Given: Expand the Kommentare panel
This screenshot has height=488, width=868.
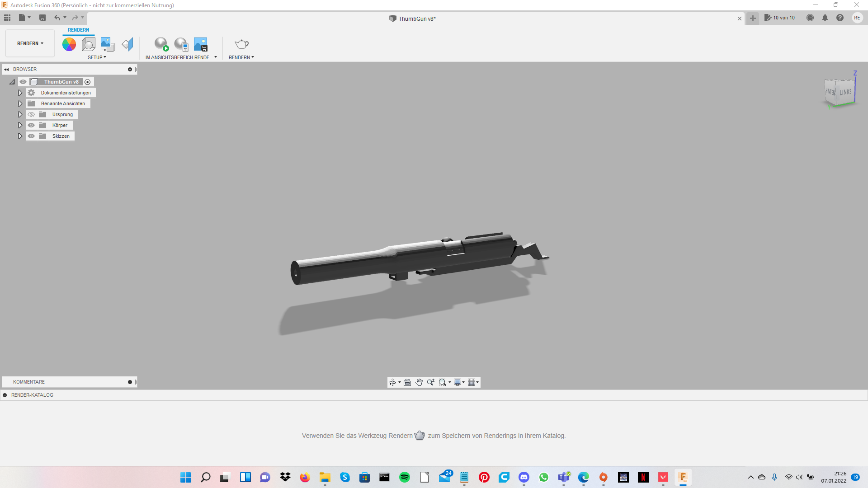Looking at the screenshot, I should pos(130,382).
